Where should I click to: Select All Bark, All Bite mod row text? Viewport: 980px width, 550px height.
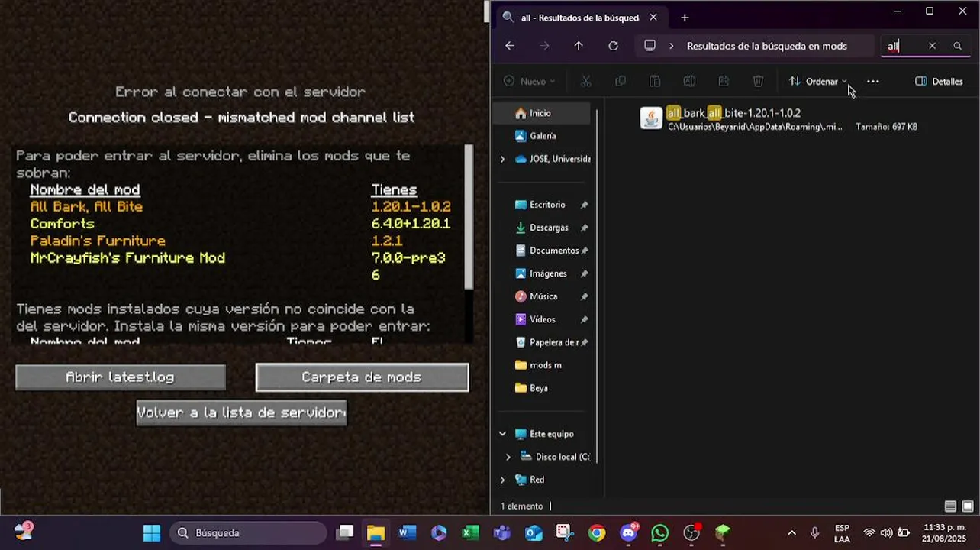click(x=86, y=207)
